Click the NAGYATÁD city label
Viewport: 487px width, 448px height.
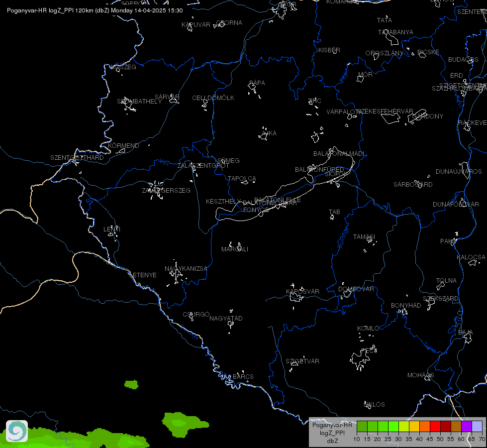click(x=226, y=318)
